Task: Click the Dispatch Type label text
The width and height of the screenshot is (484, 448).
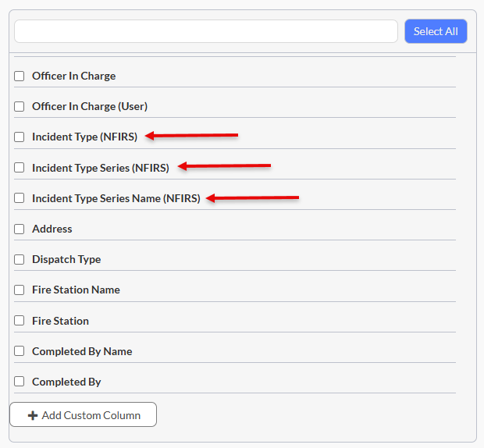Action: pos(66,259)
